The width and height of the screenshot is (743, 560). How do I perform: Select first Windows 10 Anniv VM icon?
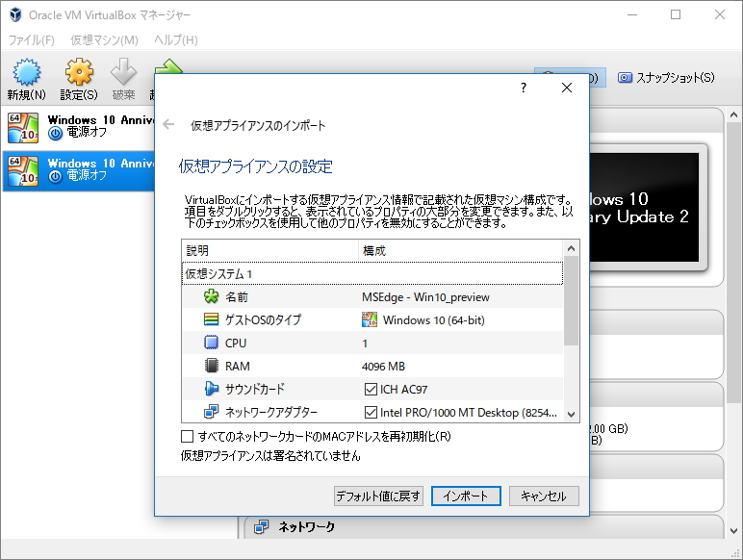point(23,127)
